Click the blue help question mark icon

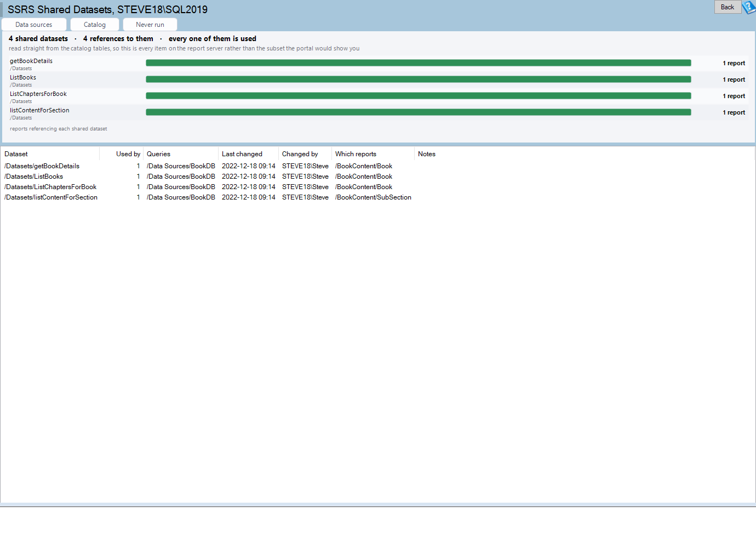(749, 7)
